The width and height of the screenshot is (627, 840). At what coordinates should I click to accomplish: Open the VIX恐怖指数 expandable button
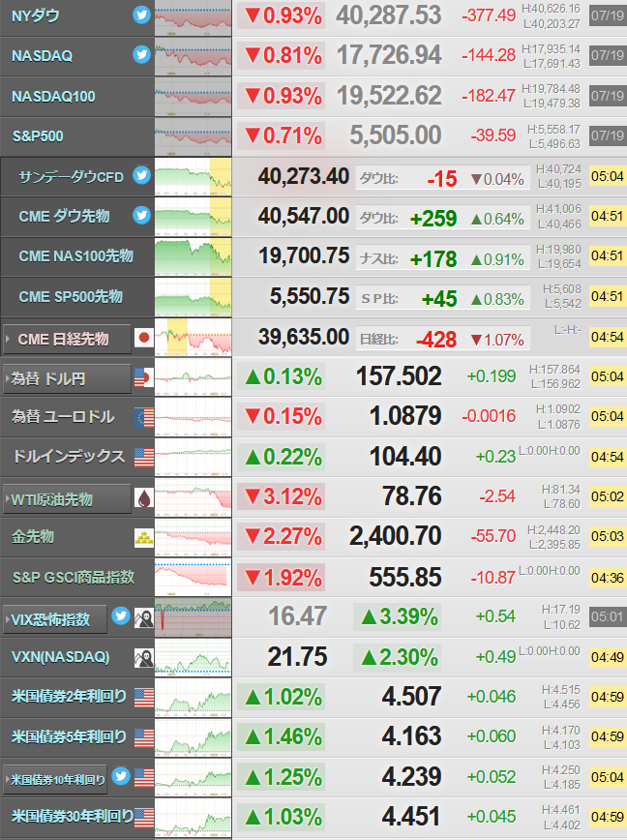[x=55, y=619]
